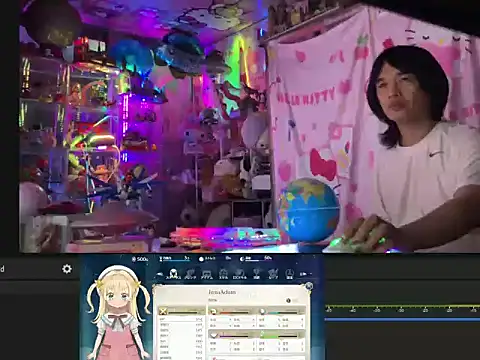Image resolution: width=480 pixels, height=360 pixels.
Task: Select the crossed-swords stat category header
Action: point(182,312)
